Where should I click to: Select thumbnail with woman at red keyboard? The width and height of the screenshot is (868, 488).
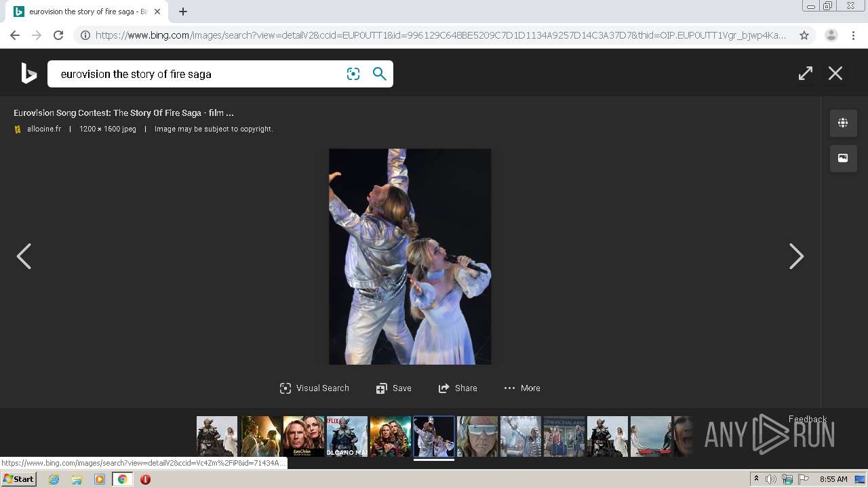click(651, 436)
